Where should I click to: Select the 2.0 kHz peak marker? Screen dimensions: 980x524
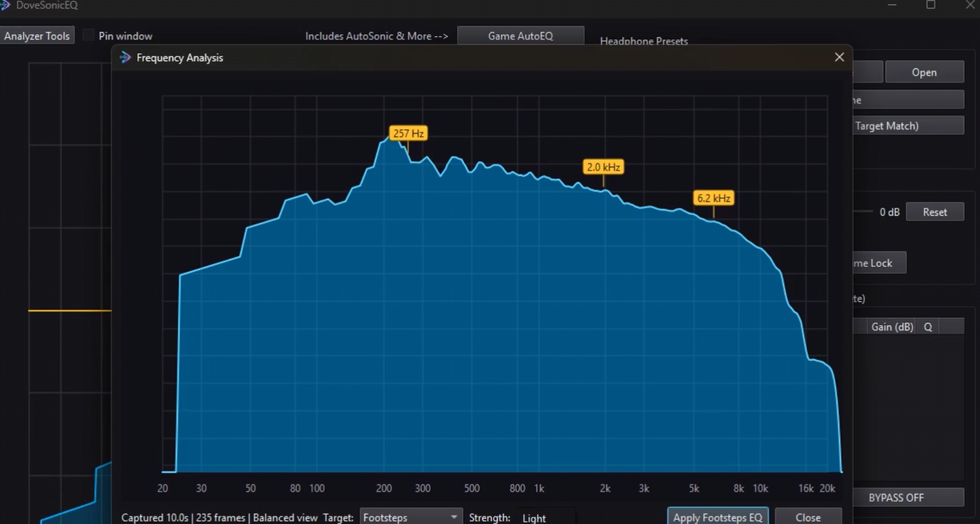click(603, 167)
